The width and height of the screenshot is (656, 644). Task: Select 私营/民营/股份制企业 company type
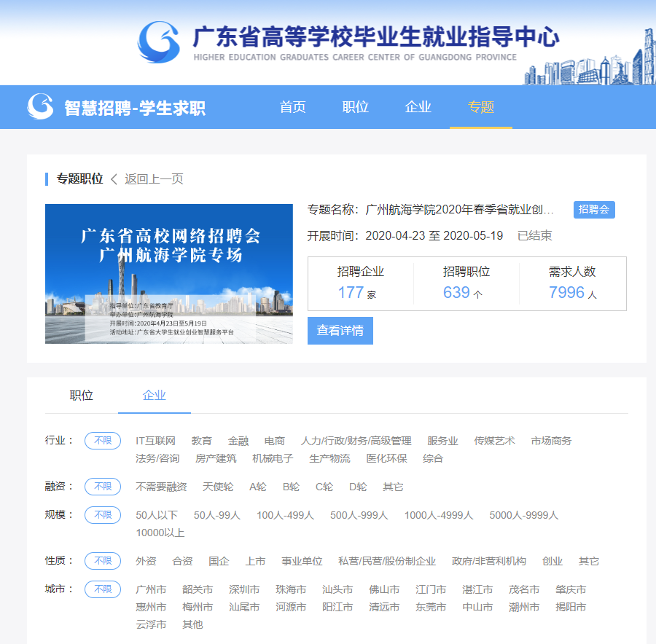[387, 561]
